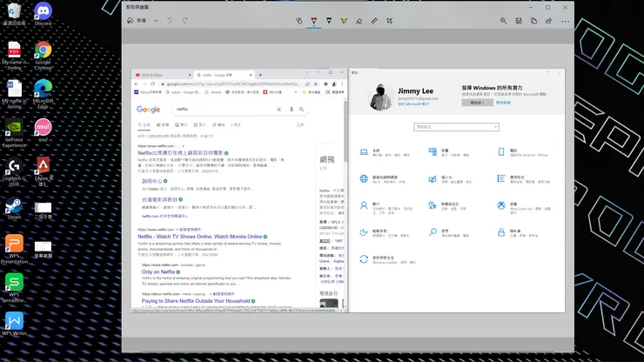Select the Microsoft Edge desktop shortcut
This screenshot has height=362, width=644.
pos(44,94)
